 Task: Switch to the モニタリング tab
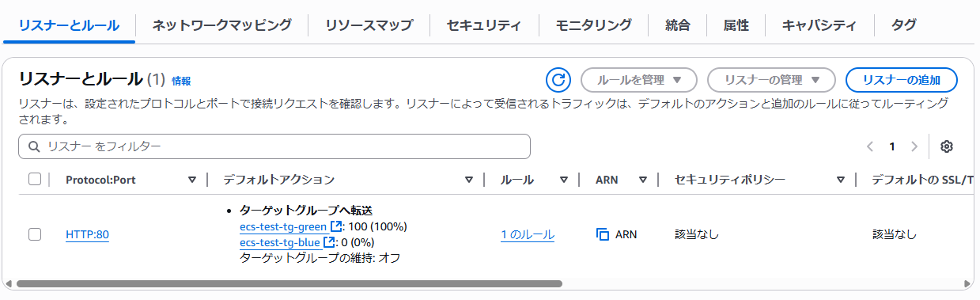pos(593,25)
